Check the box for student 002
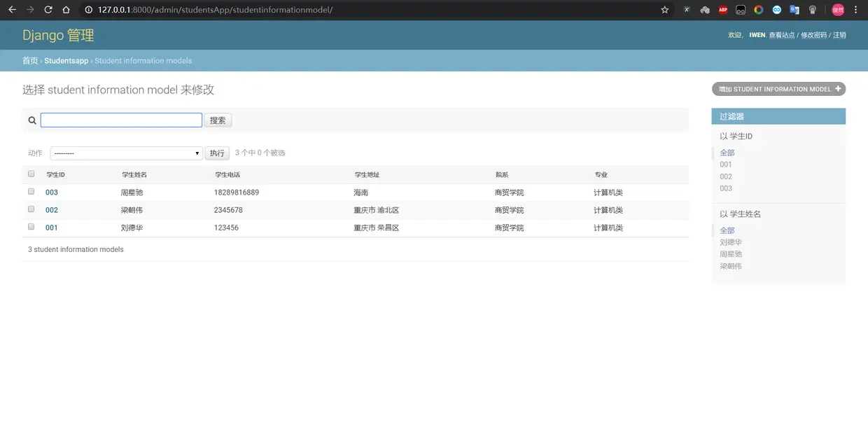This screenshot has width=868, height=446. point(31,209)
